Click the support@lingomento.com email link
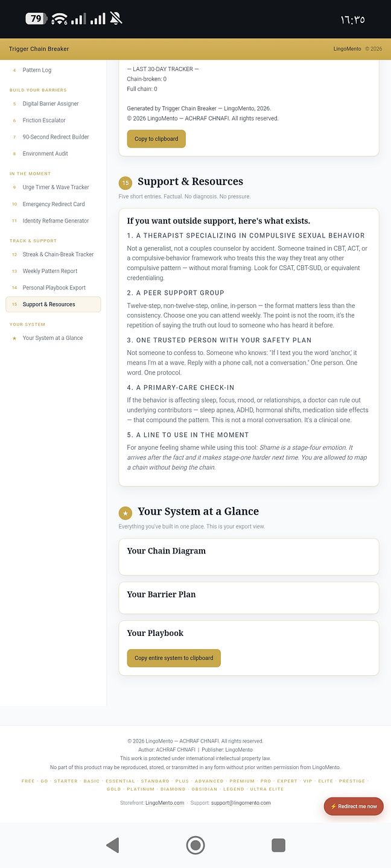 241,803
